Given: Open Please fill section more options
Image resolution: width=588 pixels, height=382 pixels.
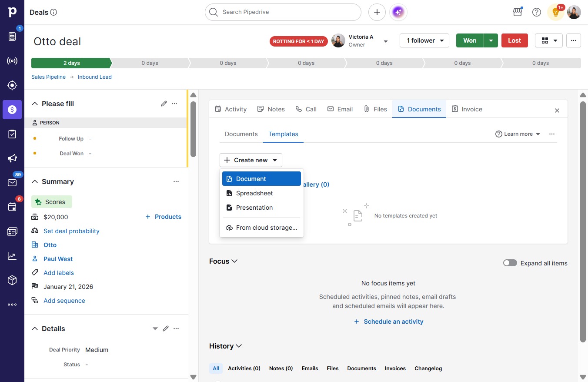Looking at the screenshot, I should coord(174,104).
